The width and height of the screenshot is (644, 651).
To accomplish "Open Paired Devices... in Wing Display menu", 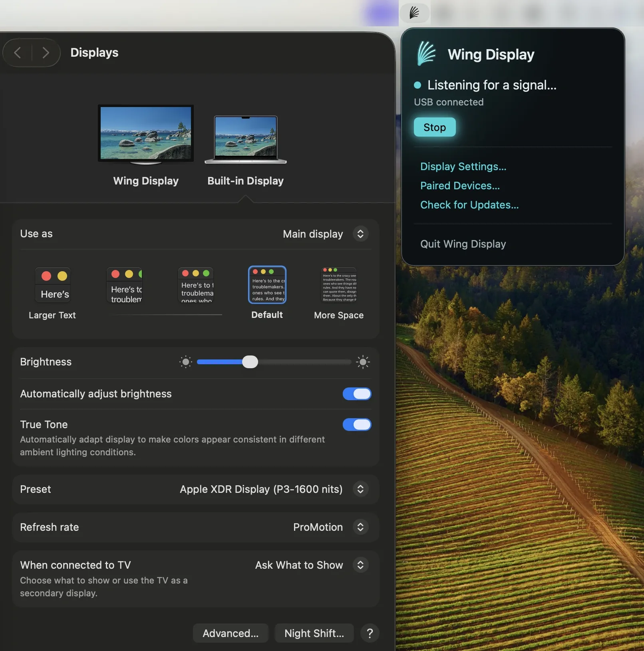I will click(460, 186).
